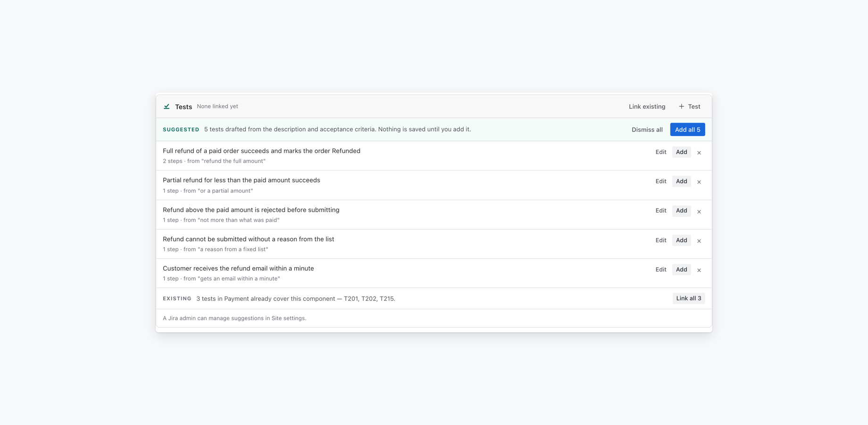Viewport: 868px width, 425px height.
Task: Click the Add all 5 button
Action: coord(687,130)
